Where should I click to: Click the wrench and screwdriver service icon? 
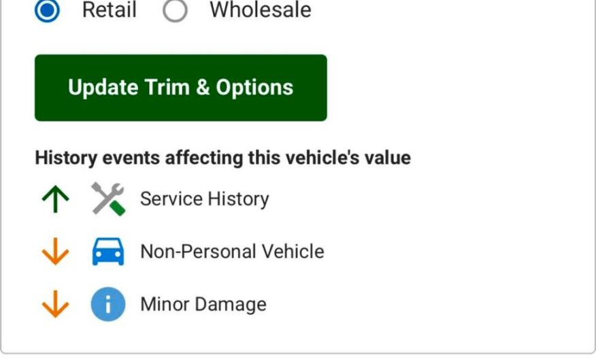tap(108, 199)
